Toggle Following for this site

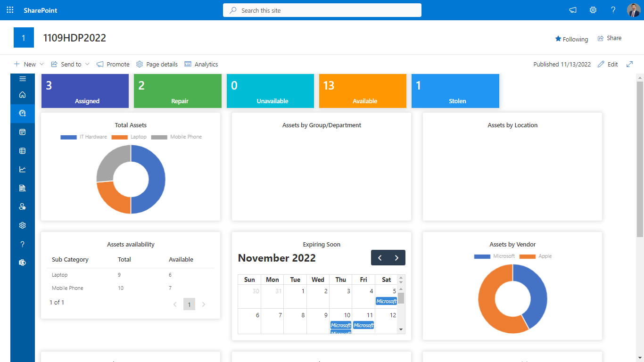point(571,39)
